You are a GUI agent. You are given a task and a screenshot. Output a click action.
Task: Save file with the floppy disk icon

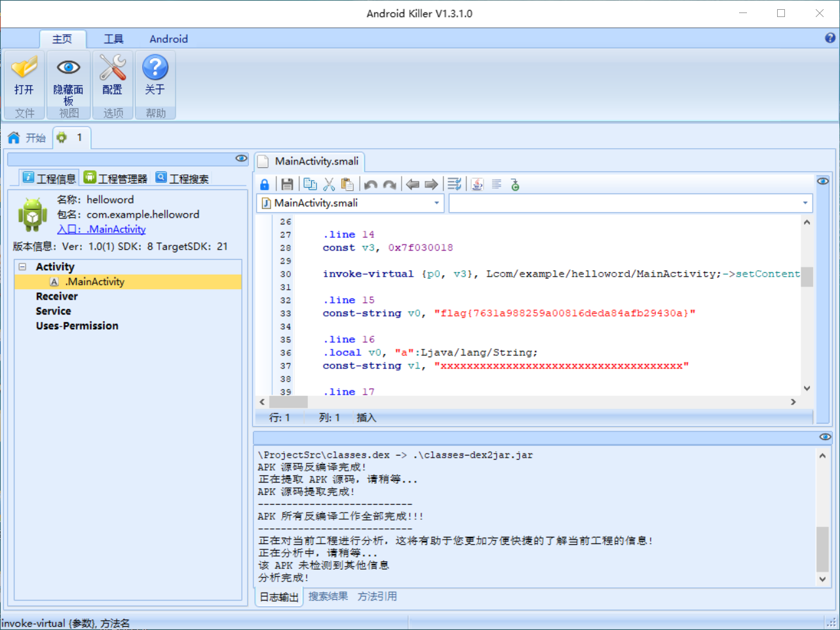coord(287,185)
